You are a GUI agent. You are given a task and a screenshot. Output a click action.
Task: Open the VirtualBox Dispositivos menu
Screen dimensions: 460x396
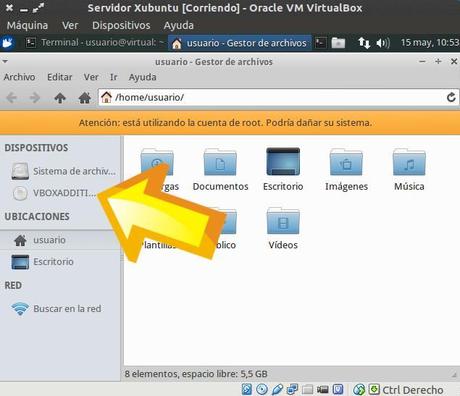coord(121,25)
